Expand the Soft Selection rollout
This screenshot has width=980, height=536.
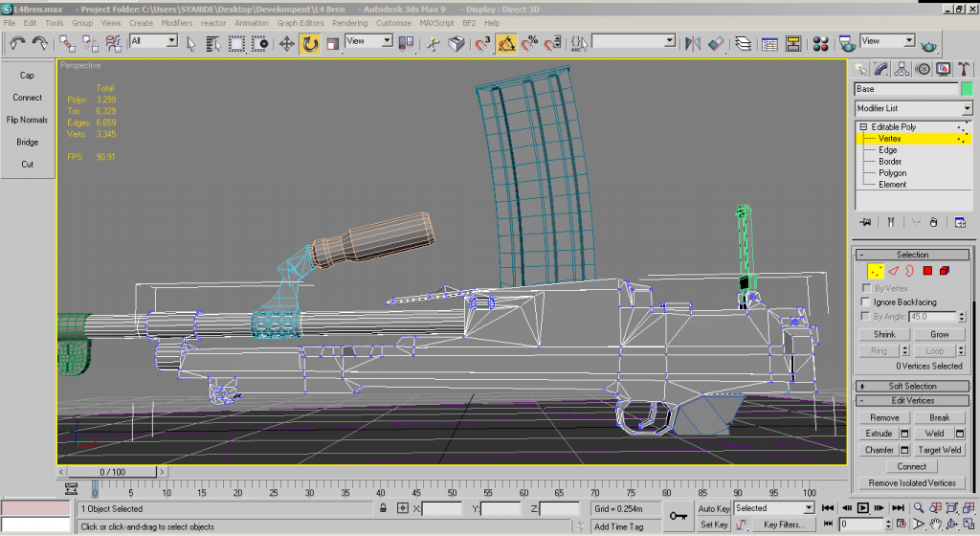click(x=911, y=386)
